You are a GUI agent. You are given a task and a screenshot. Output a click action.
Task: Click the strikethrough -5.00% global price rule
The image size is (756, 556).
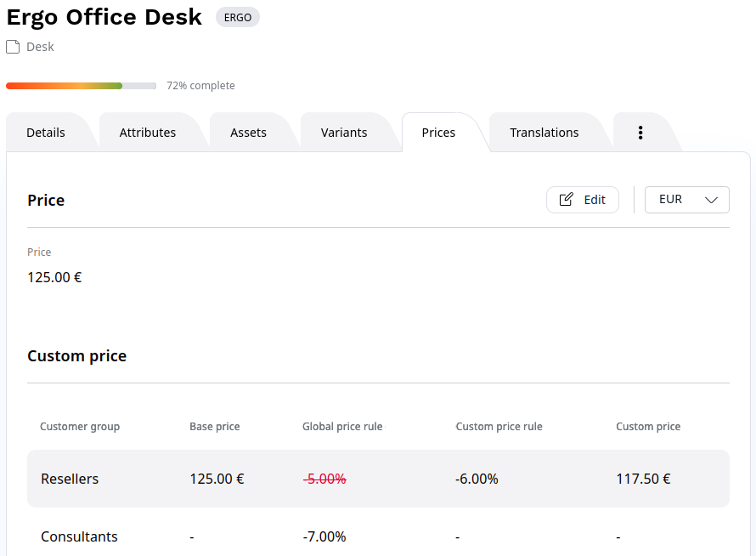[324, 479]
